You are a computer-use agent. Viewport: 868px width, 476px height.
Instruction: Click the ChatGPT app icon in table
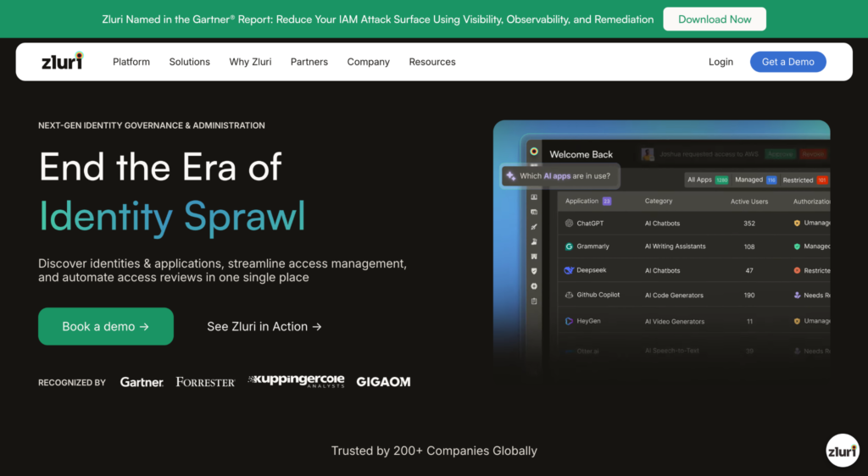coord(570,224)
